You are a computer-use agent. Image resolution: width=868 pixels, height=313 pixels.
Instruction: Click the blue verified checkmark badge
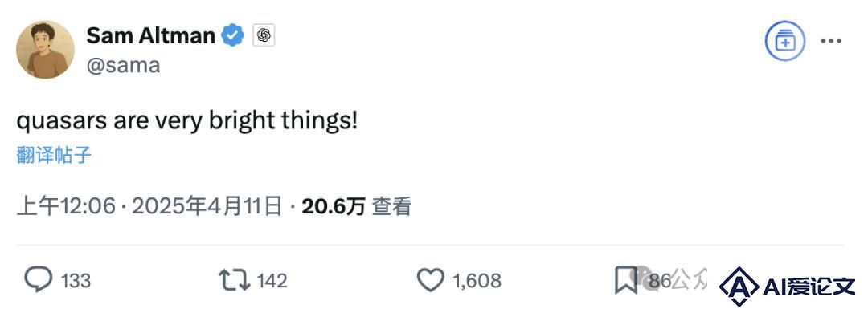(232, 36)
